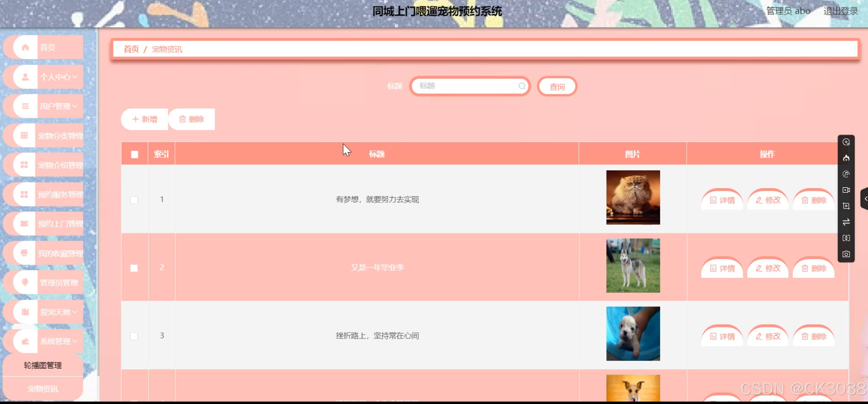Click the 管理员 abo account label
868x404 pixels.
(x=788, y=11)
